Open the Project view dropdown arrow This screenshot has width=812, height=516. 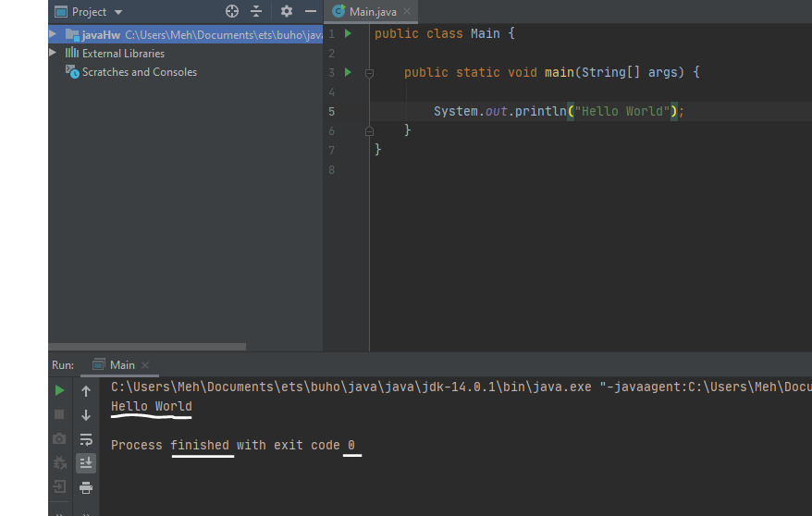pos(118,12)
